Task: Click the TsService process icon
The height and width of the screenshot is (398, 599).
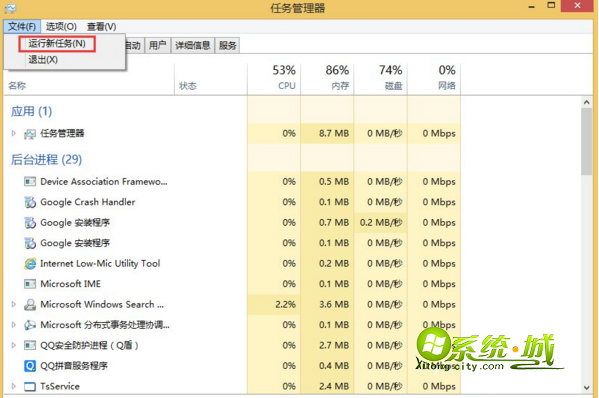Action: (x=30, y=387)
